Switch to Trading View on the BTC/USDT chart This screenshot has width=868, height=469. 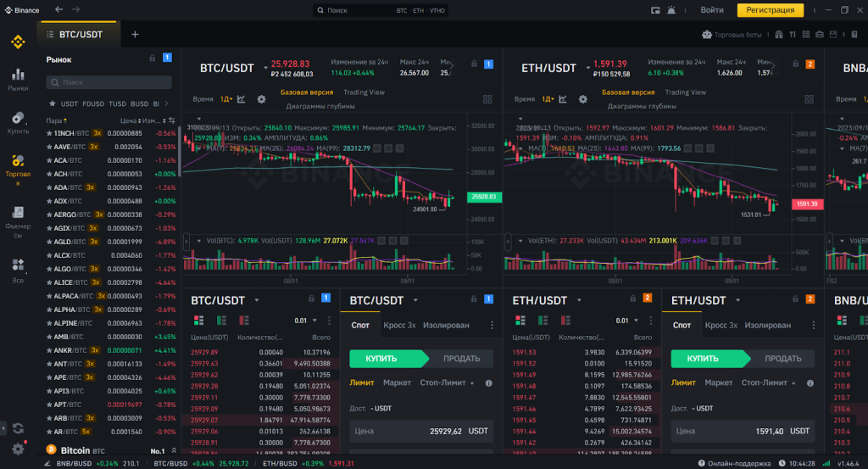pyautogui.click(x=364, y=92)
